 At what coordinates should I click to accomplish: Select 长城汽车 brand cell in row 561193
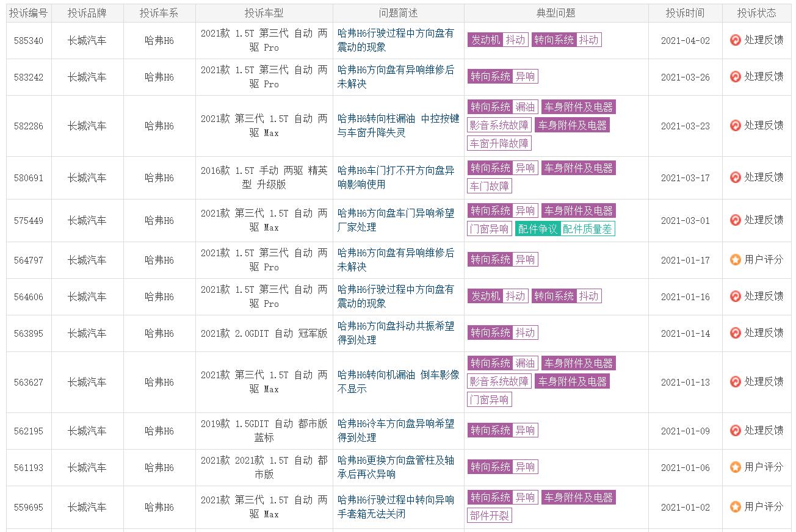(87, 468)
